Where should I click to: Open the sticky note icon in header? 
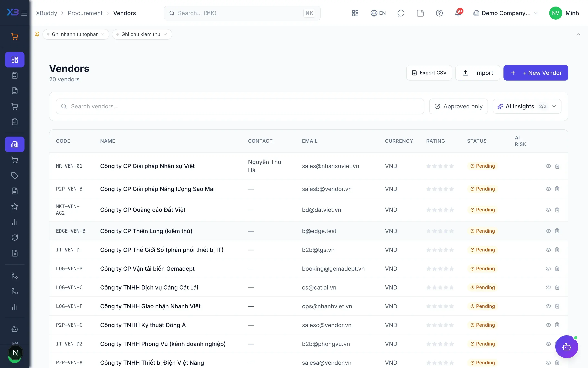point(420,13)
